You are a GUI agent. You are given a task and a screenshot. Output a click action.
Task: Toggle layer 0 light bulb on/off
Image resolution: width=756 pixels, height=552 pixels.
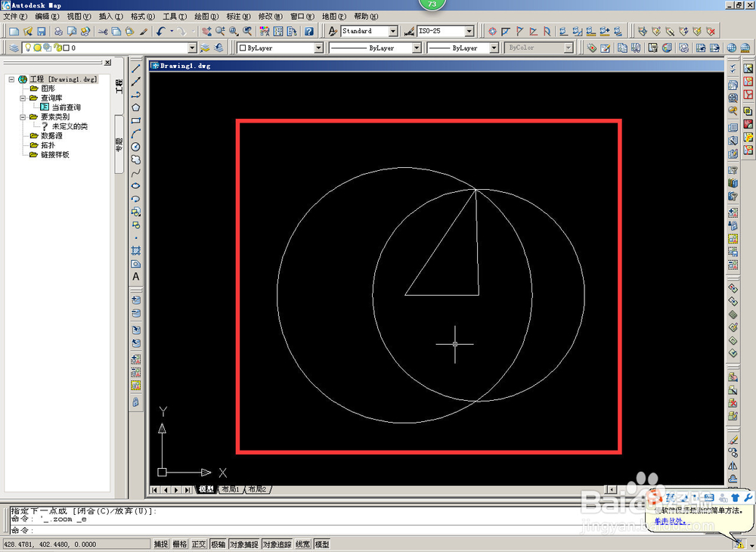click(x=28, y=47)
